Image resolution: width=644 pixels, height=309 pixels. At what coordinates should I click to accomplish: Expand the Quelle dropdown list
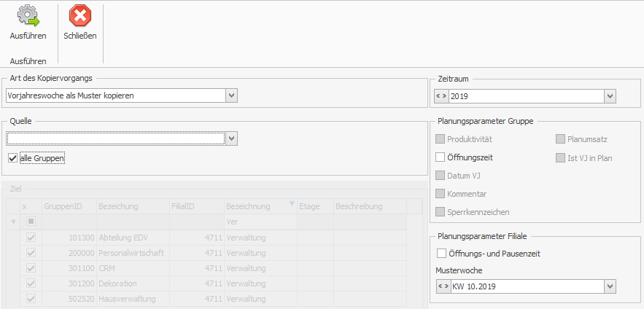(232, 137)
